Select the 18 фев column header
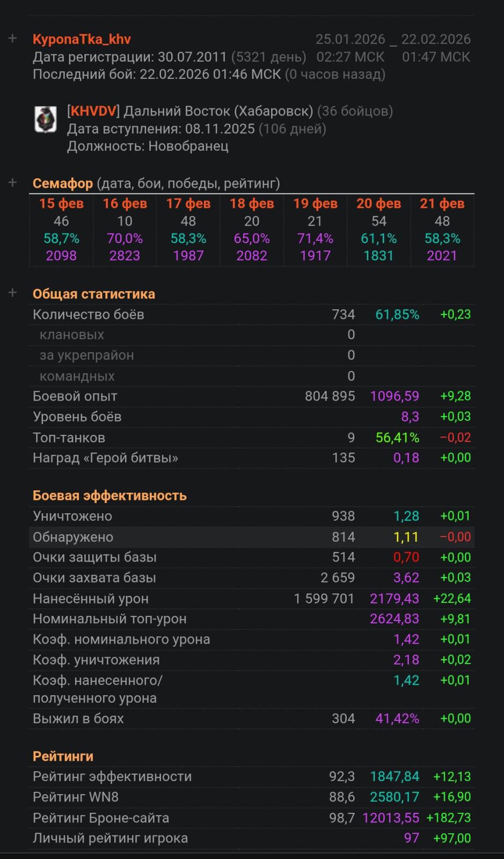504x859 pixels. tap(252, 203)
